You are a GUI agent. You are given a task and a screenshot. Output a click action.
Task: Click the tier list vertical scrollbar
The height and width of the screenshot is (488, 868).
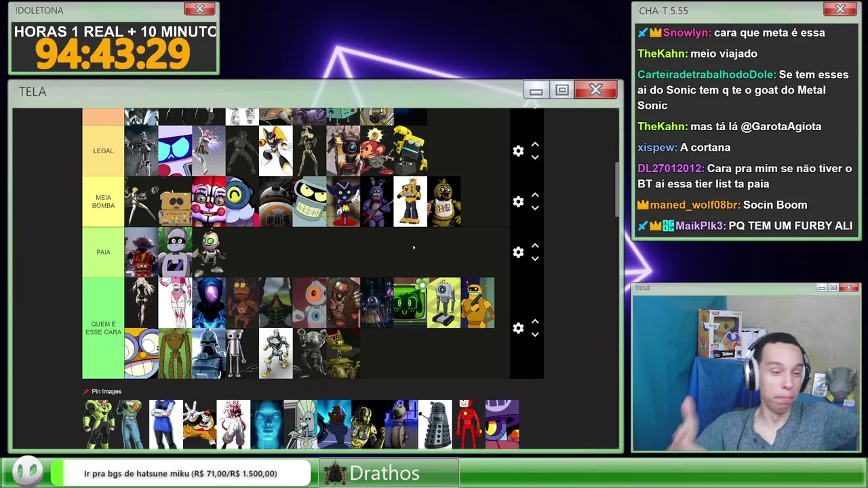[x=616, y=190]
